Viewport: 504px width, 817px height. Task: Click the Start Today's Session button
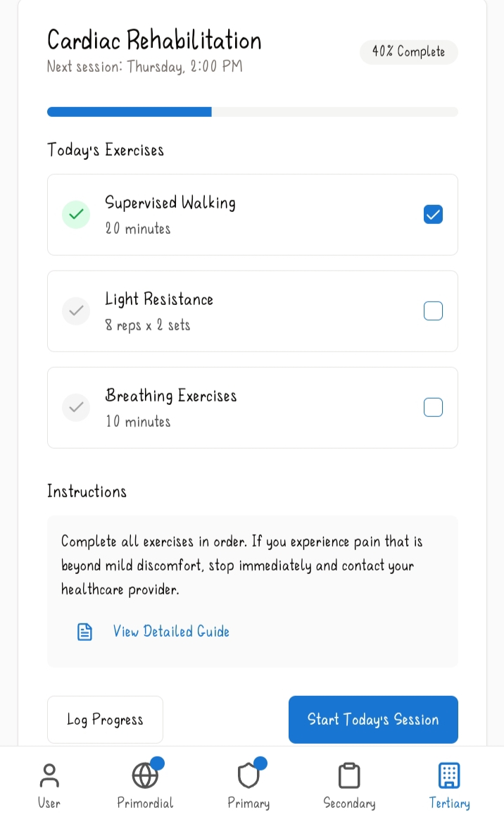click(x=373, y=720)
